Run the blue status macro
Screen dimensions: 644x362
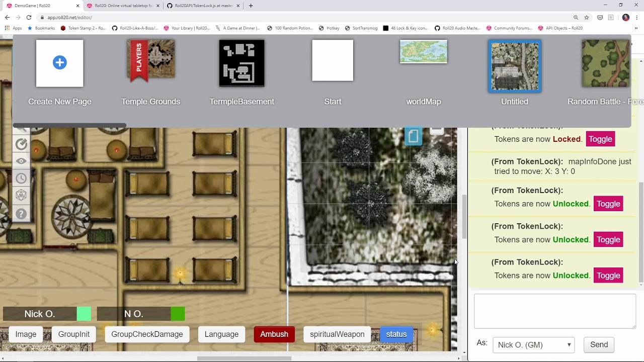click(396, 334)
